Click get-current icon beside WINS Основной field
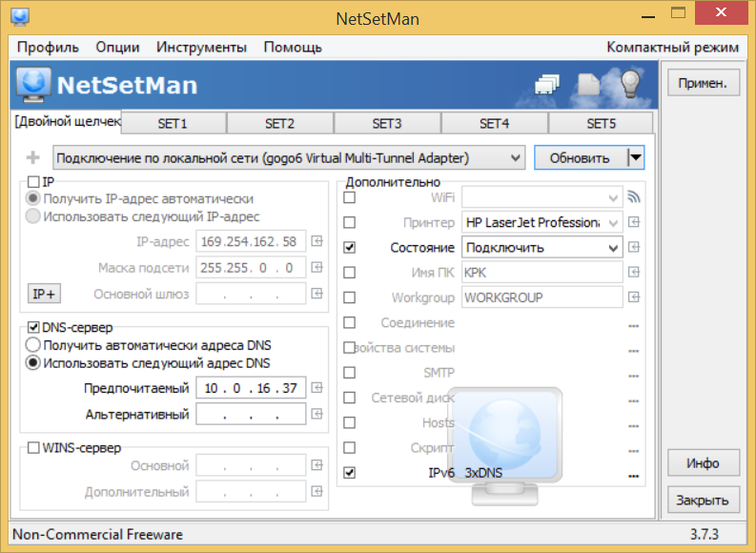Image resolution: width=756 pixels, height=553 pixels. click(317, 465)
